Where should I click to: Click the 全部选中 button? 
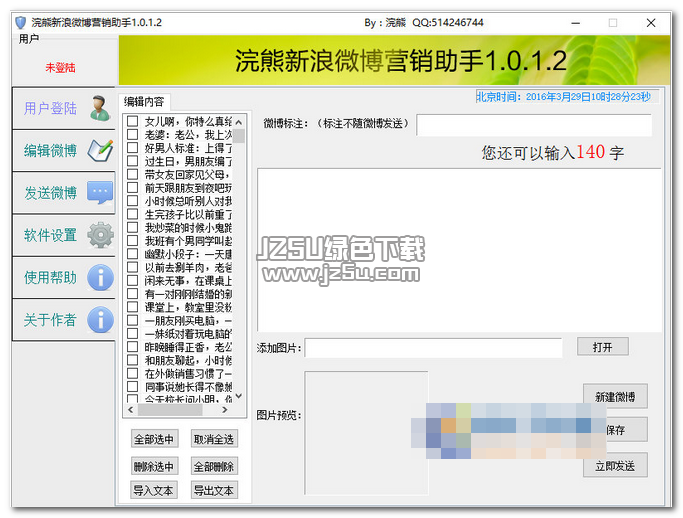[154, 439]
